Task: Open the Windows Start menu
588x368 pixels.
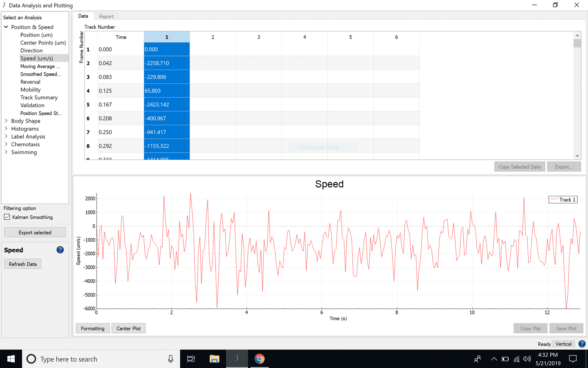Action: click(x=11, y=359)
